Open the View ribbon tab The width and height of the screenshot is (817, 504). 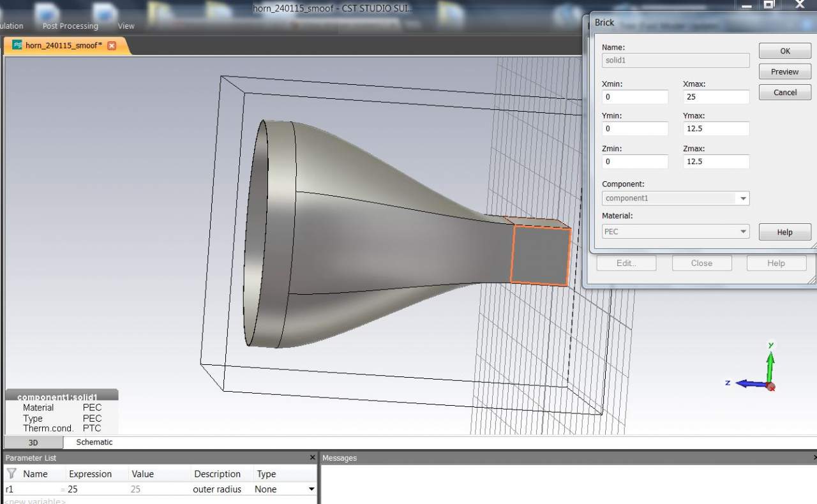pos(126,26)
